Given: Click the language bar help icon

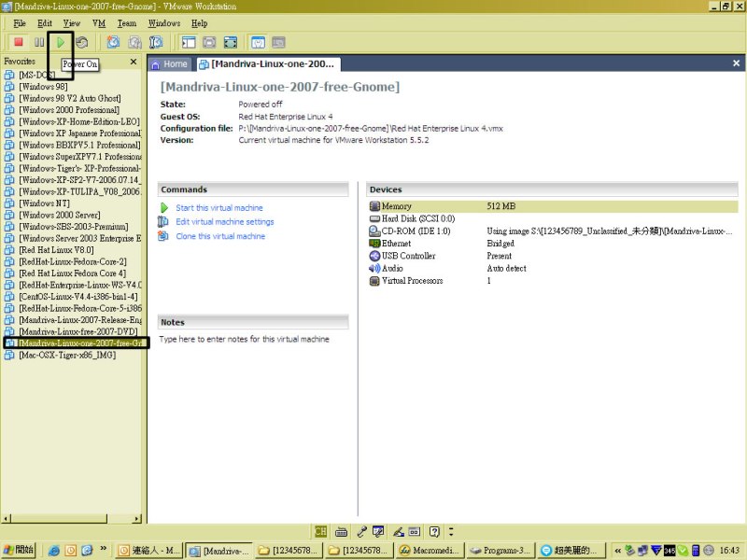Looking at the screenshot, I should pos(434,531).
